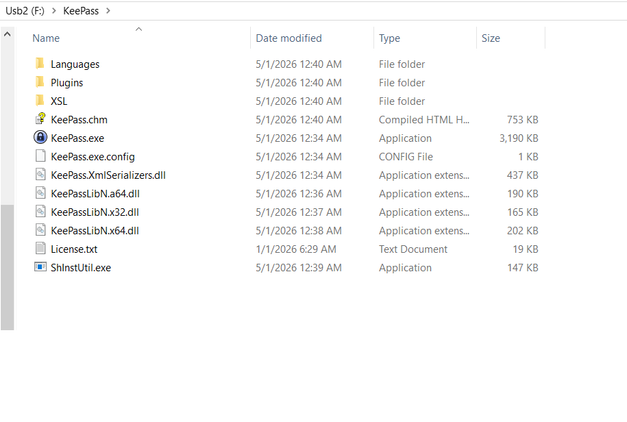This screenshot has width=627, height=422.
Task: Select the KeePassLibN.x32.dll file name
Action: coord(95,212)
